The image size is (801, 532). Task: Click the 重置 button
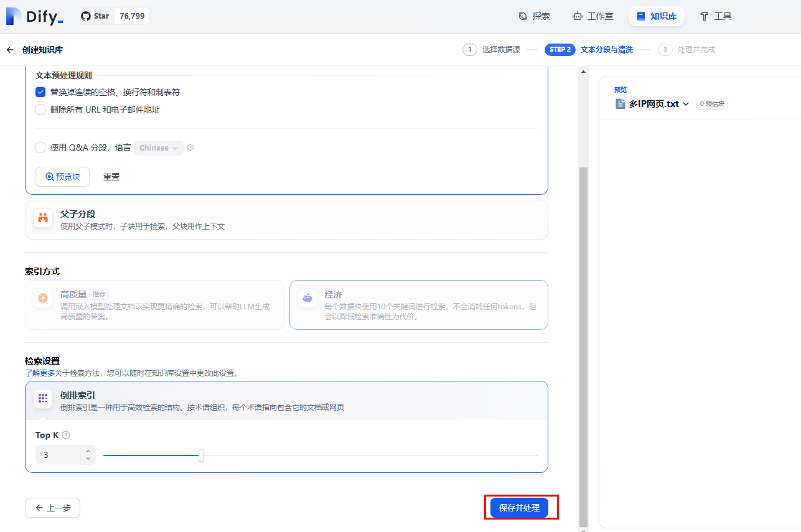click(x=111, y=177)
